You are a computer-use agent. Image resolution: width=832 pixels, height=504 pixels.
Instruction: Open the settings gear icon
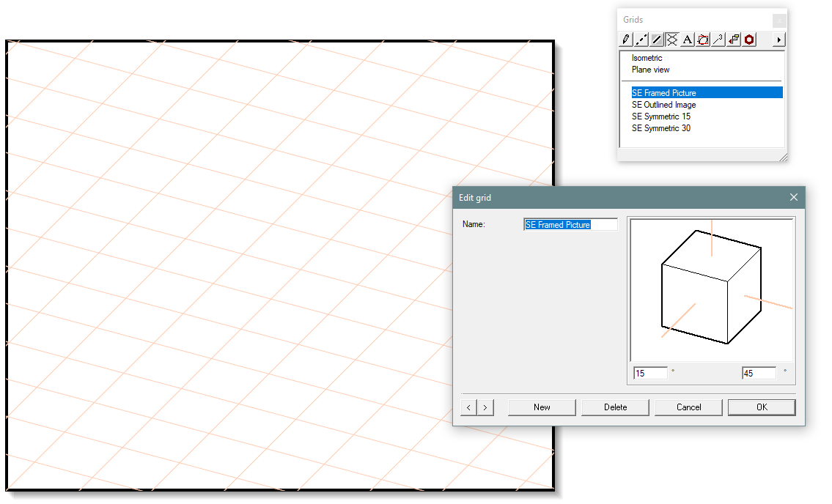tap(748, 39)
